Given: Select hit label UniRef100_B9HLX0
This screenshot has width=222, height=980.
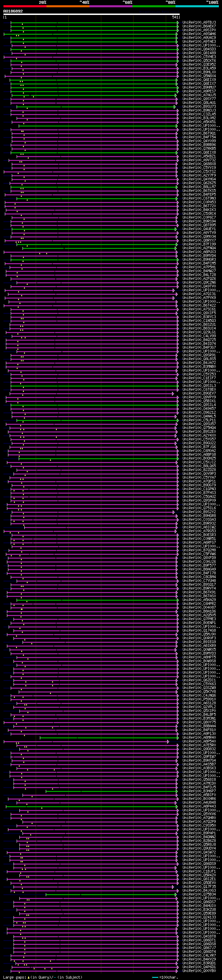Looking at the screenshot, I should pyautogui.click(x=199, y=72).
